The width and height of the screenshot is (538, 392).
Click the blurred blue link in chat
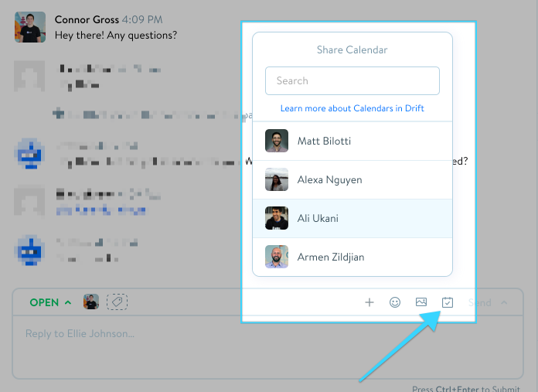coord(100,210)
